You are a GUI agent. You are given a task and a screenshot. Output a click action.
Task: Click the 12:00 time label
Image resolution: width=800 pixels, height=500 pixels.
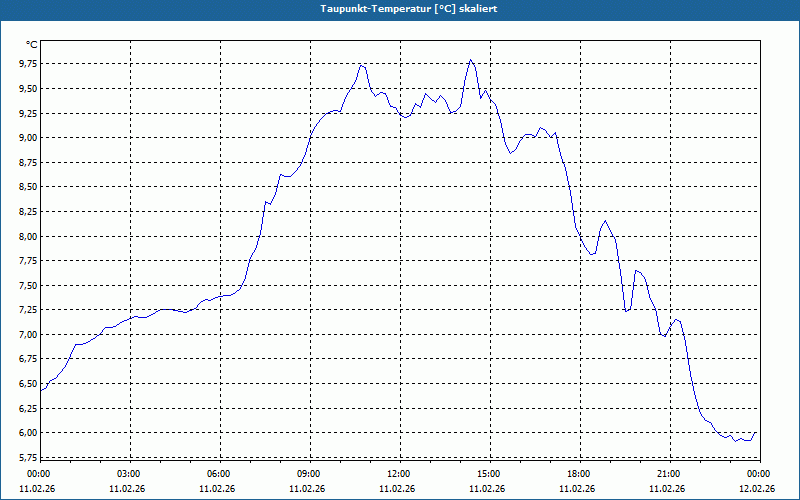[x=399, y=474]
